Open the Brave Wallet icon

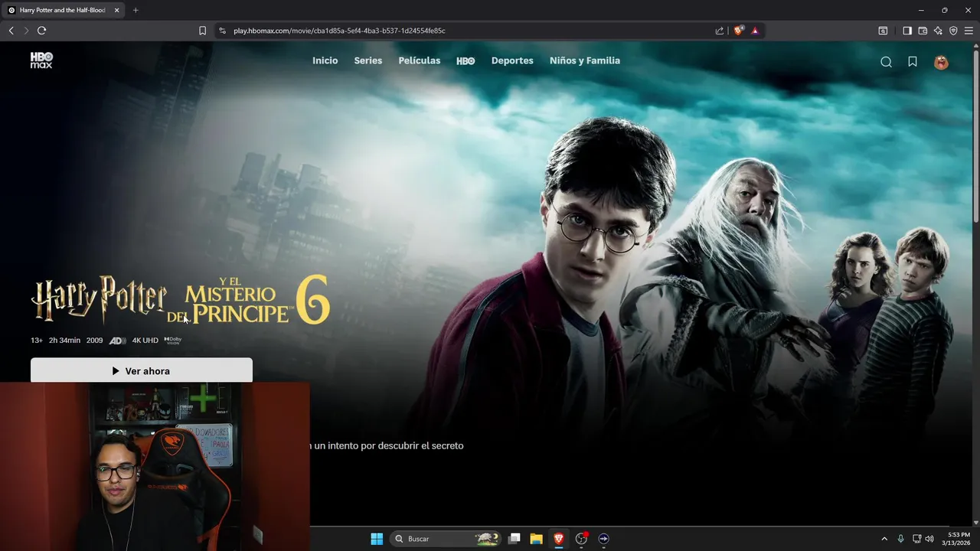coord(923,31)
